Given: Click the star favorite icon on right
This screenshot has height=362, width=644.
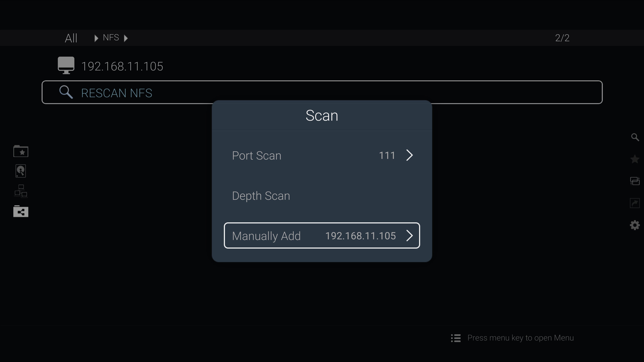Looking at the screenshot, I should coord(635,159).
